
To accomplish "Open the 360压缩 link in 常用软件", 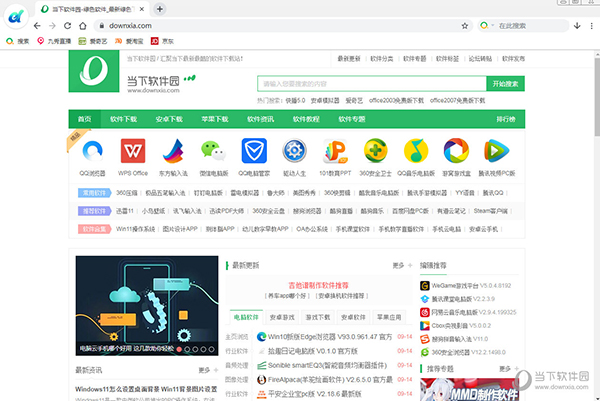I will click(127, 193).
